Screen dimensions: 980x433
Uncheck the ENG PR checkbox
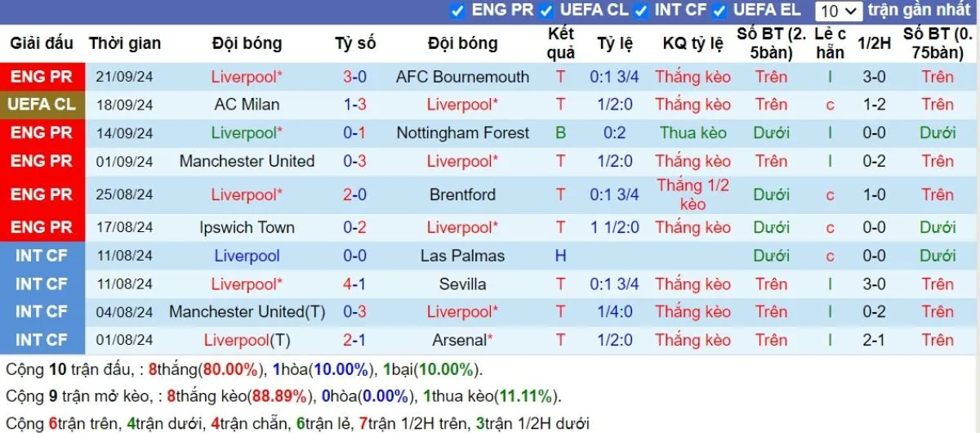(x=457, y=11)
